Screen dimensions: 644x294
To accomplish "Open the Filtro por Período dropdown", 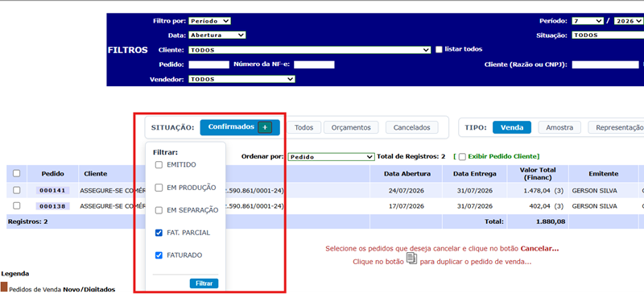I will [x=209, y=21].
